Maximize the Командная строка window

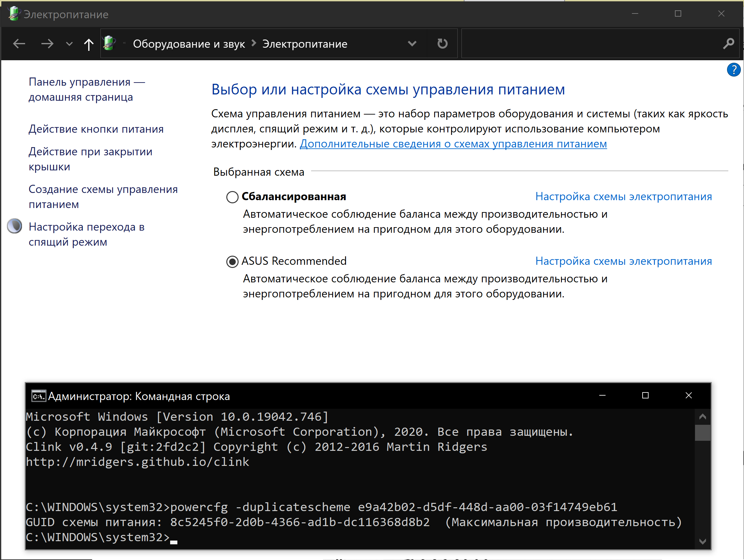[645, 395]
